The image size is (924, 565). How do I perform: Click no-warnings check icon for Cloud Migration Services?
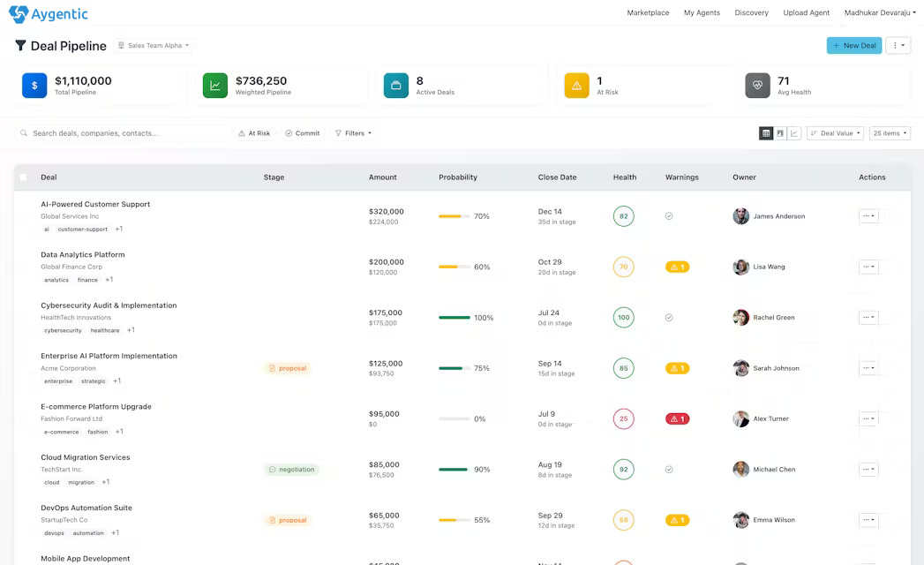(669, 470)
